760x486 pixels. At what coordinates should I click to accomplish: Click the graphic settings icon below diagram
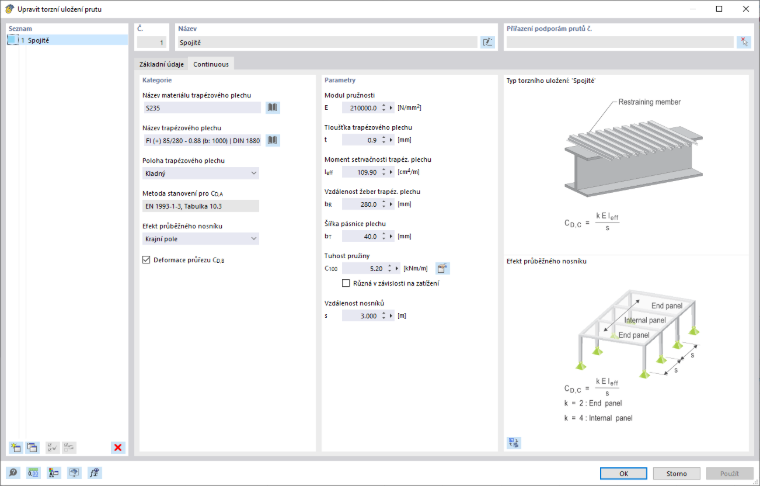[x=514, y=442]
